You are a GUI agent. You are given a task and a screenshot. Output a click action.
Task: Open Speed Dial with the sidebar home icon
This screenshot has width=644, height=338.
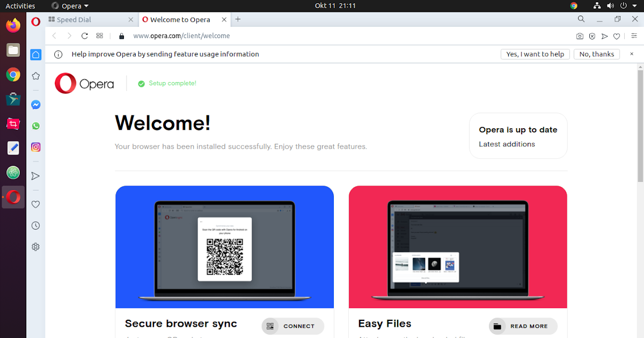pyautogui.click(x=35, y=54)
